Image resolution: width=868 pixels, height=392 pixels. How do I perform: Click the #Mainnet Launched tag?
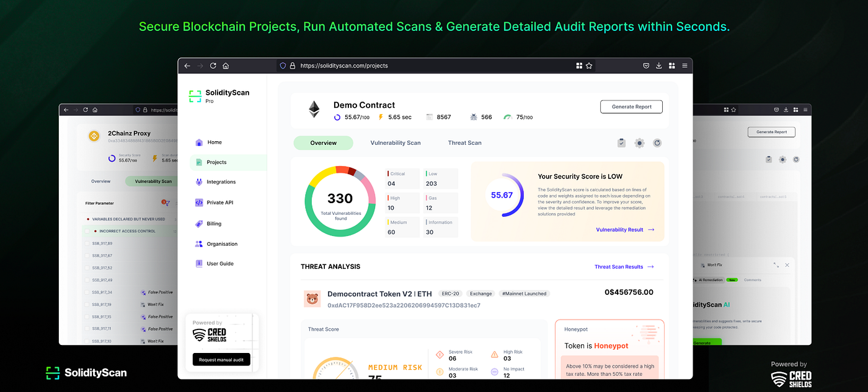(x=525, y=294)
